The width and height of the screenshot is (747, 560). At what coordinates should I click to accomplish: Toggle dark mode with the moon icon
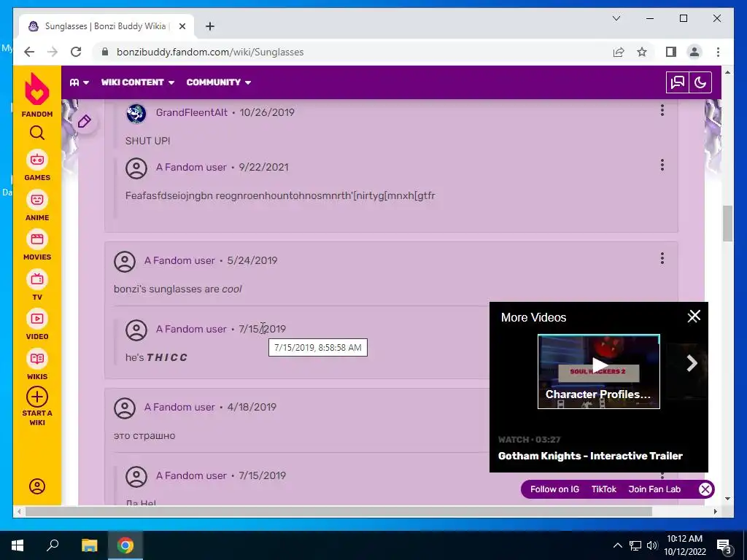coord(700,82)
